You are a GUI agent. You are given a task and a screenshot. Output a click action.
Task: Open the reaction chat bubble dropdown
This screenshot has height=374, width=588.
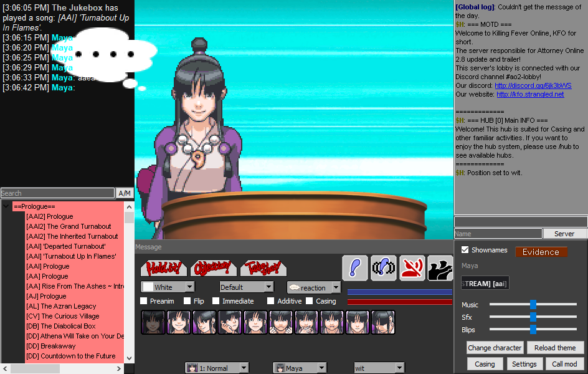click(x=314, y=287)
